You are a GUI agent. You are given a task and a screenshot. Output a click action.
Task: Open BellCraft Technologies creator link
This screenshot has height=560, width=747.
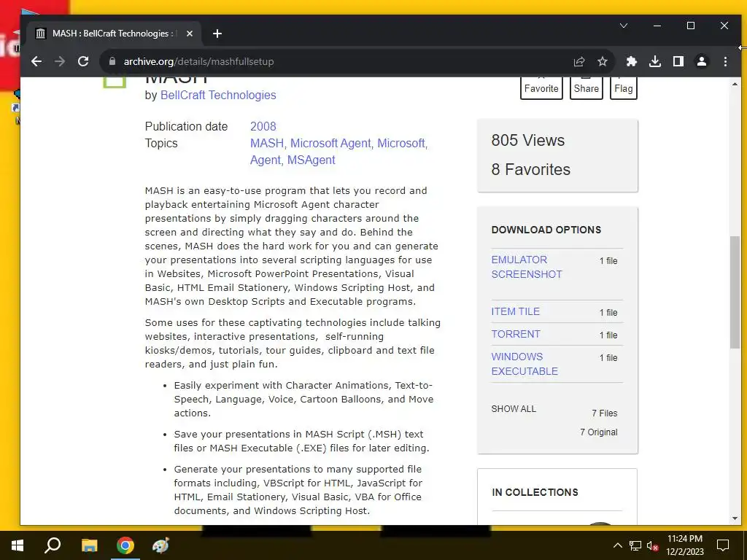(218, 95)
